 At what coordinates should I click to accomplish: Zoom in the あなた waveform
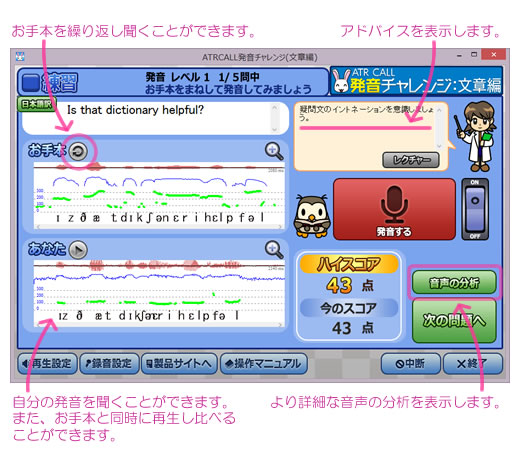(x=274, y=249)
